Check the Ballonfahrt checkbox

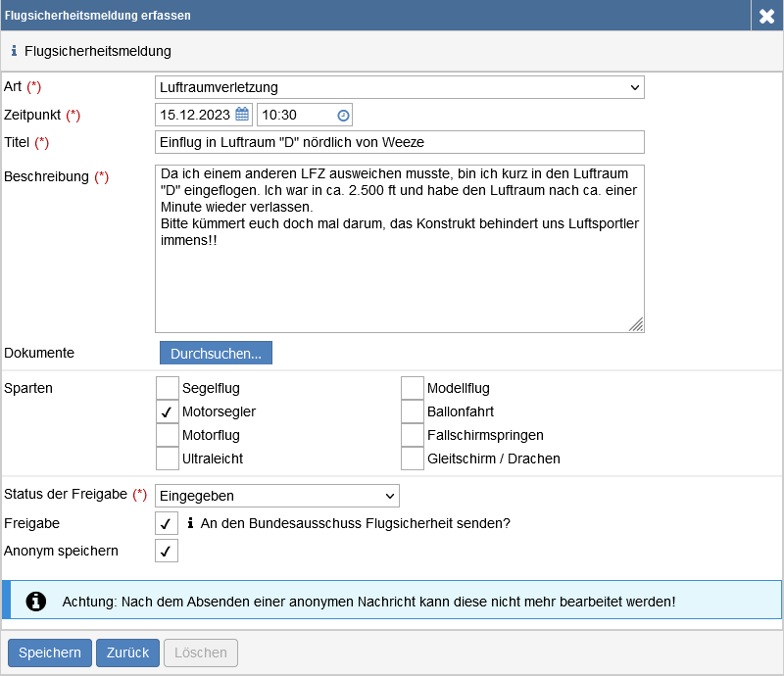point(413,412)
